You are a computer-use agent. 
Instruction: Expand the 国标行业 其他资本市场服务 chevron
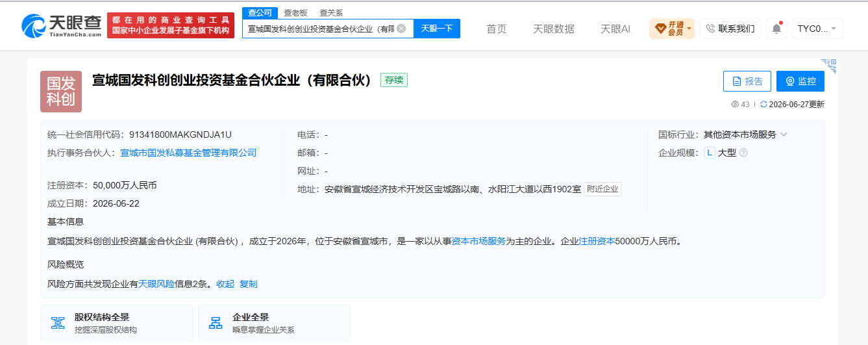point(784,134)
